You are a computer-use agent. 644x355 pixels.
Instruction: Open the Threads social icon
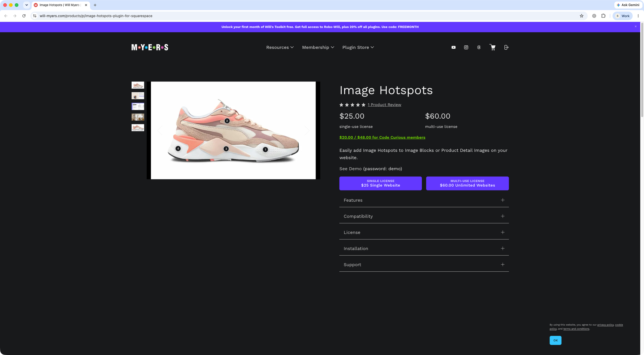(479, 47)
